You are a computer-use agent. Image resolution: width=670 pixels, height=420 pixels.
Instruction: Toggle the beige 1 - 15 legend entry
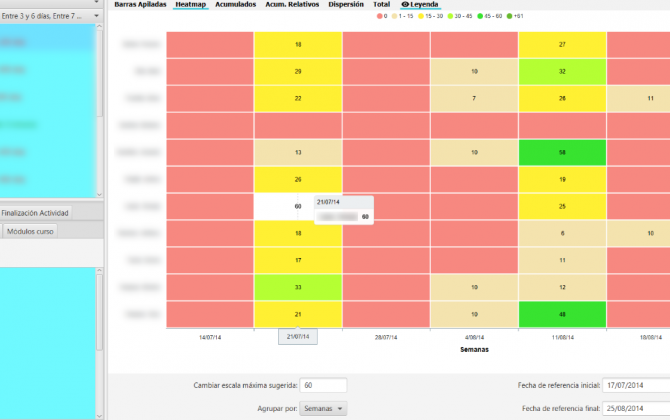tap(403, 16)
